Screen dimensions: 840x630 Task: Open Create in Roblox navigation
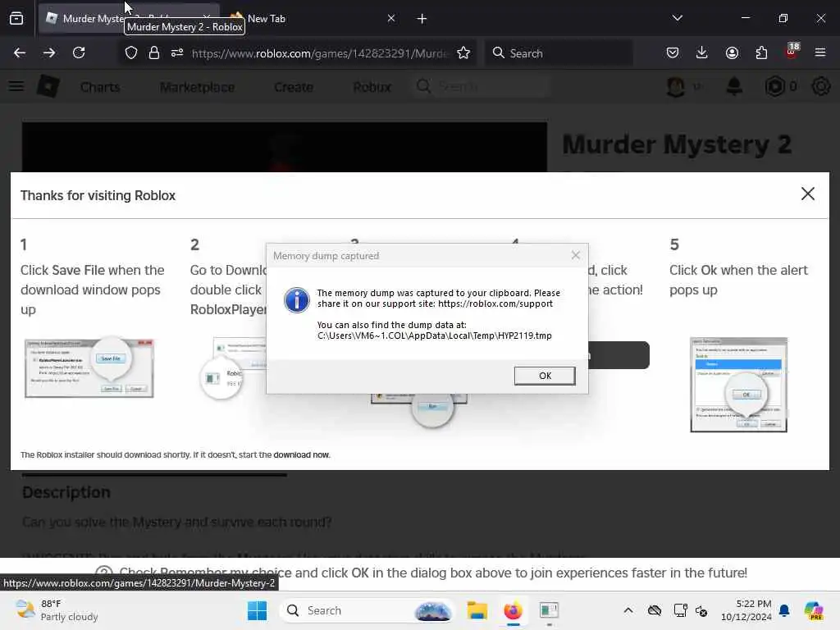(x=293, y=87)
